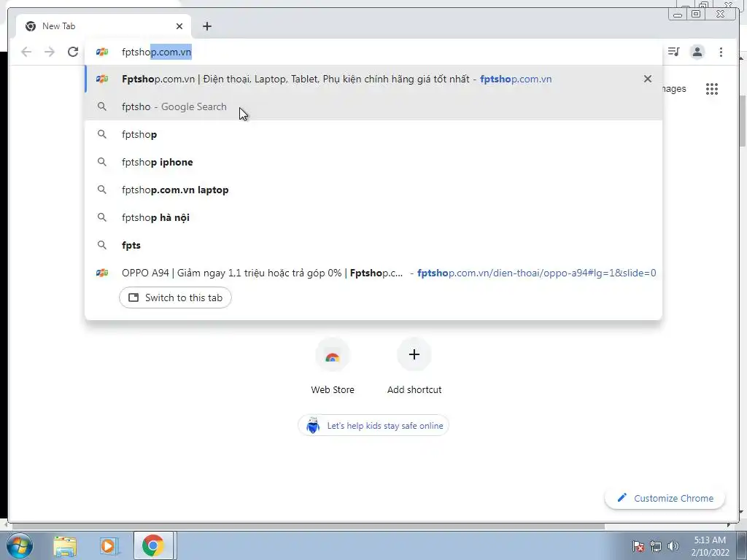Click the Switch to this tab button

[175, 297]
